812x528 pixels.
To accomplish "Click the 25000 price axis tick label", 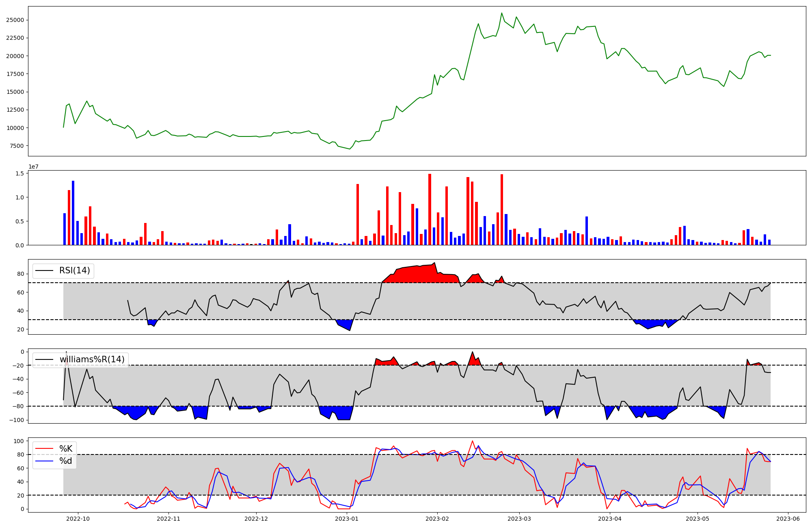I will [15, 20].
